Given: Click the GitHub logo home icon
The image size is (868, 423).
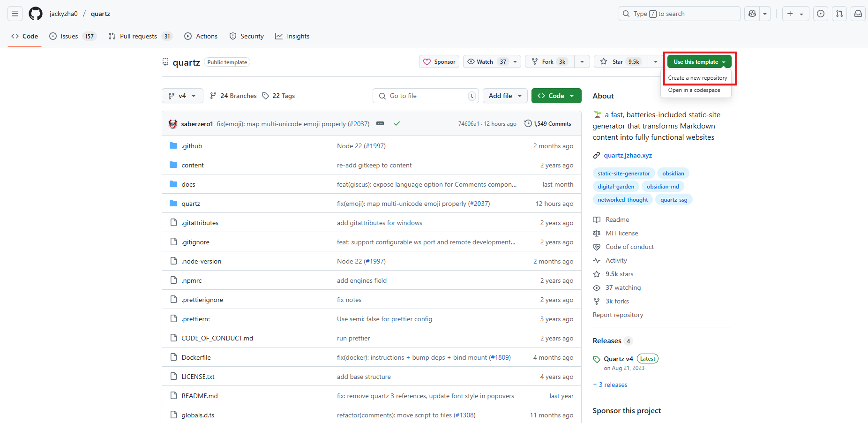Looking at the screenshot, I should 36,14.
